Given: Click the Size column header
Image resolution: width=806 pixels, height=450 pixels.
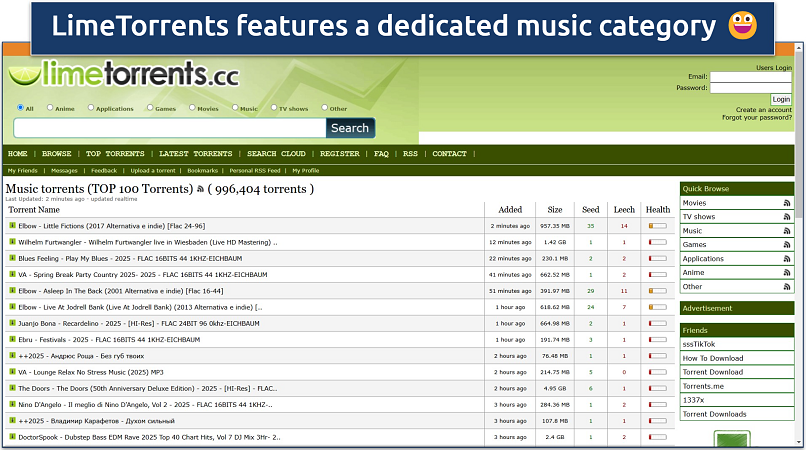Looking at the screenshot, I should coord(555,210).
